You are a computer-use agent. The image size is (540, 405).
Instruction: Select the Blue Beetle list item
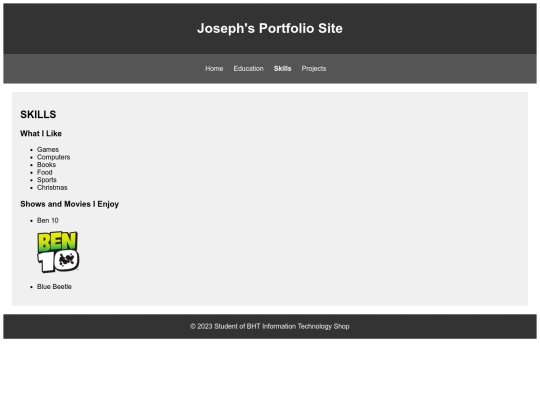(x=54, y=287)
